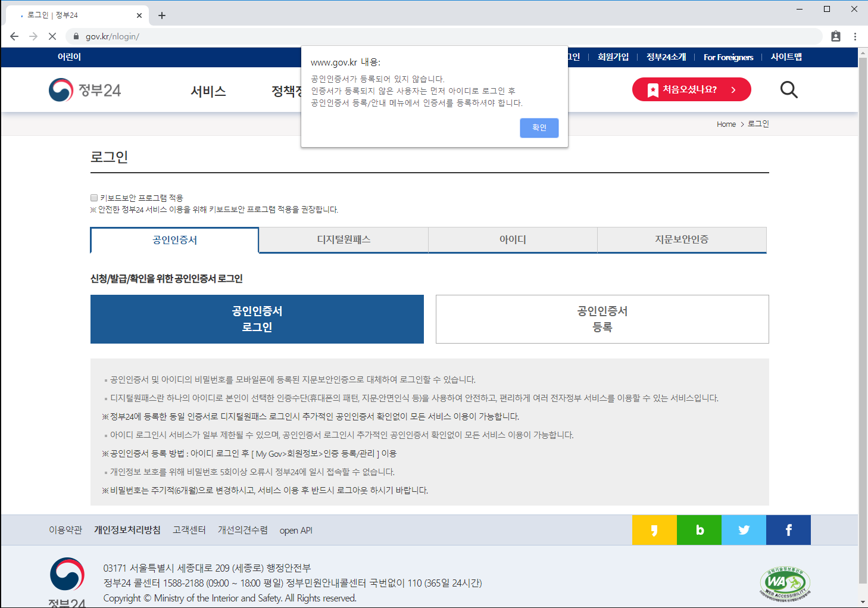Click the scrollbar down arrow
Image resolution: width=868 pixels, height=608 pixels.
(x=863, y=602)
